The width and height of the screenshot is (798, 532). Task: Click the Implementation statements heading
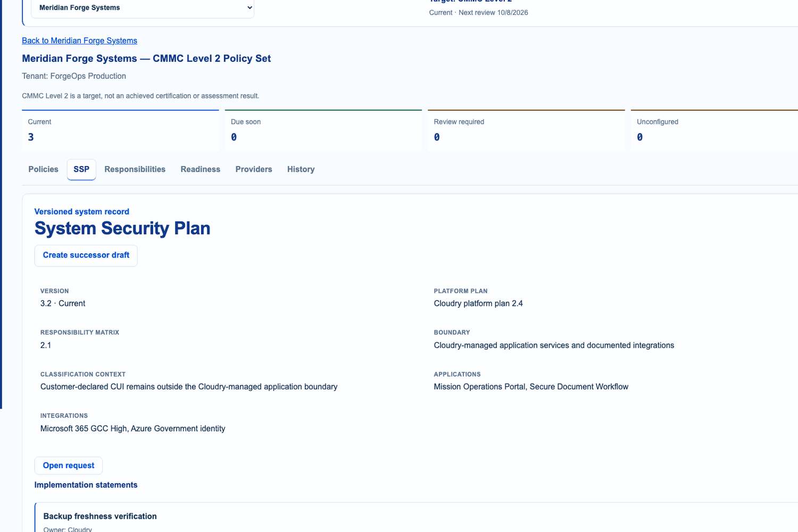(86, 485)
